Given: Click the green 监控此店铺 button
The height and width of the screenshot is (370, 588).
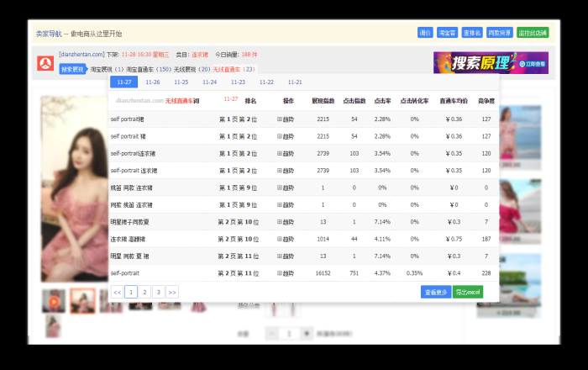Looking at the screenshot, I should pyautogui.click(x=533, y=33).
